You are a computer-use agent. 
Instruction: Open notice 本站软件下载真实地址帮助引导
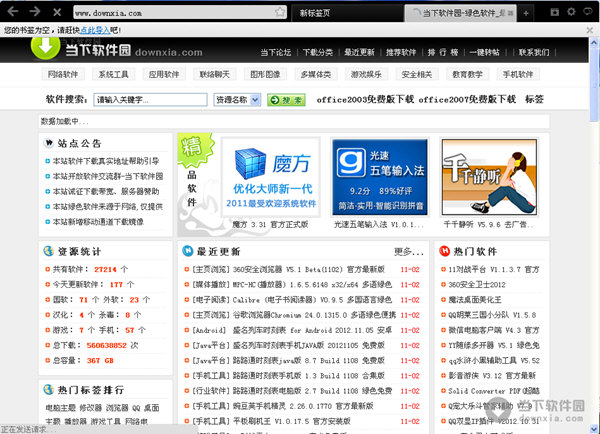click(x=106, y=161)
